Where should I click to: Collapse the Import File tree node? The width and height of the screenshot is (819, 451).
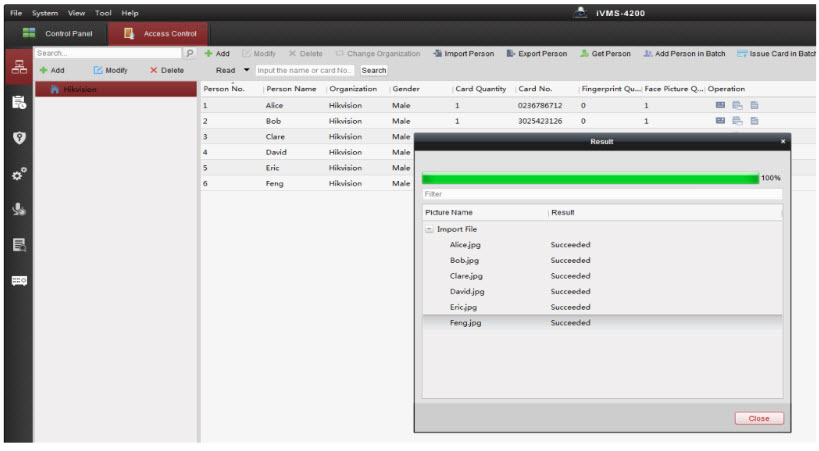429,229
